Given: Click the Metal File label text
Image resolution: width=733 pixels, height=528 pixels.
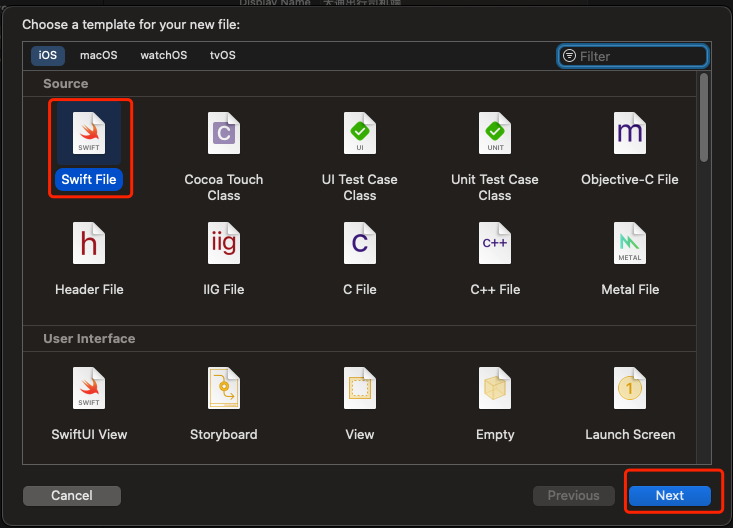Looking at the screenshot, I should tap(630, 289).
